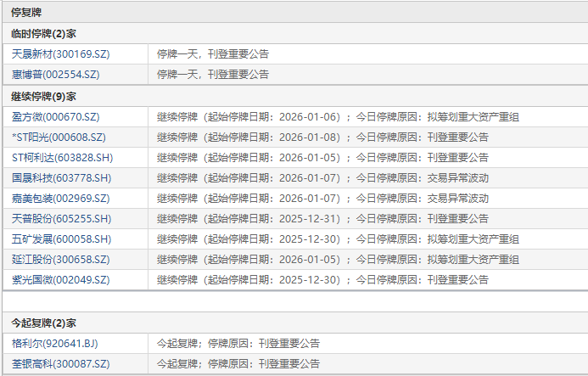Open stock link 格利尔(920641.BJ)

click(x=55, y=344)
